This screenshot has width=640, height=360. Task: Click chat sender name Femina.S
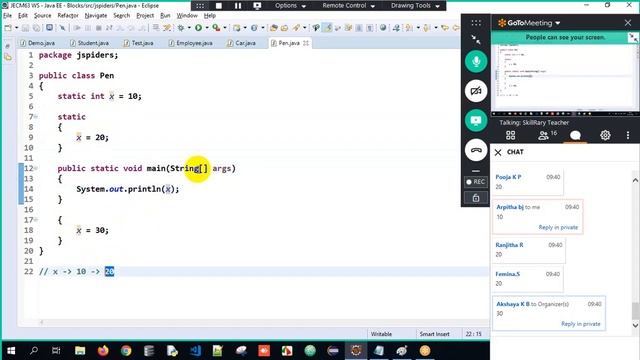point(507,274)
